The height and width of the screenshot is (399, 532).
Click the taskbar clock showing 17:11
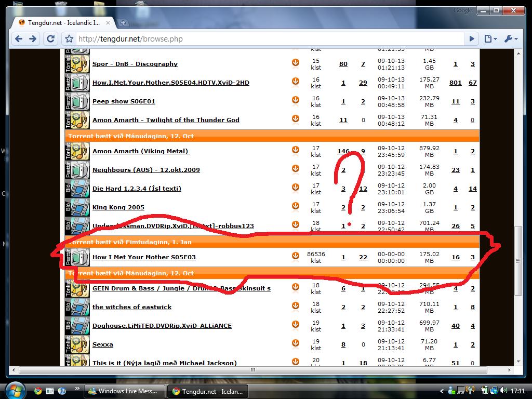click(x=517, y=391)
